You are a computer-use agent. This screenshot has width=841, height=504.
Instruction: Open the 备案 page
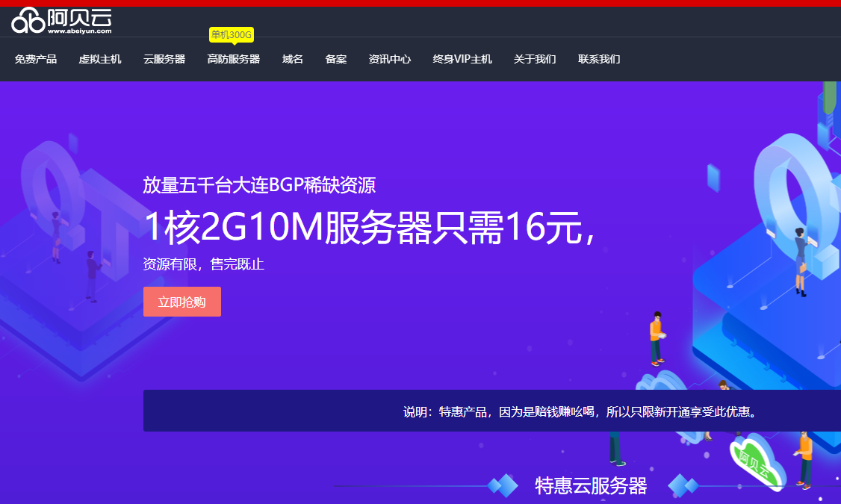[x=336, y=59]
